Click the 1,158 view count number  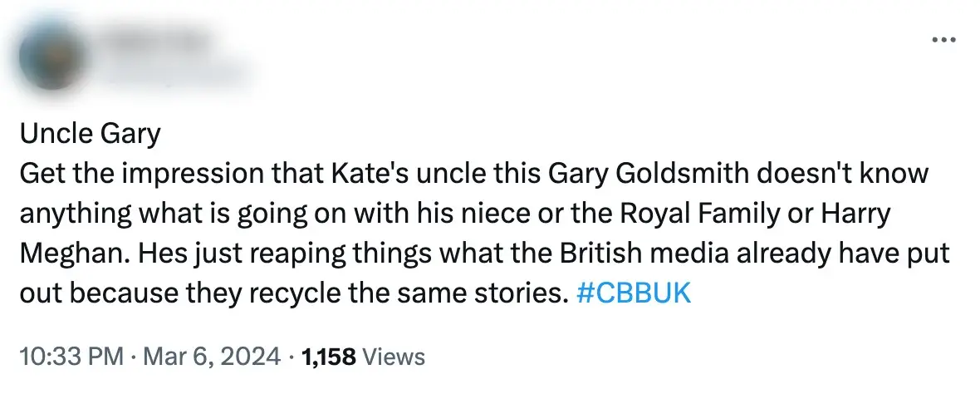pos(329,357)
